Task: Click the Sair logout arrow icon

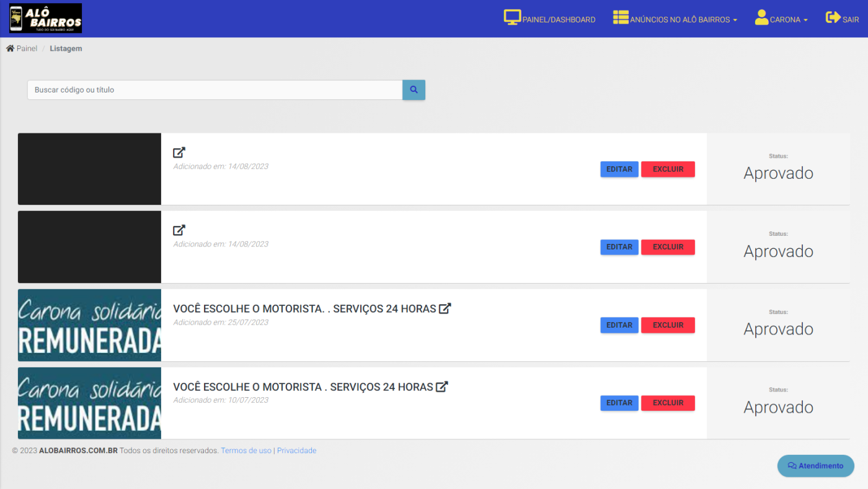Action: (x=833, y=17)
